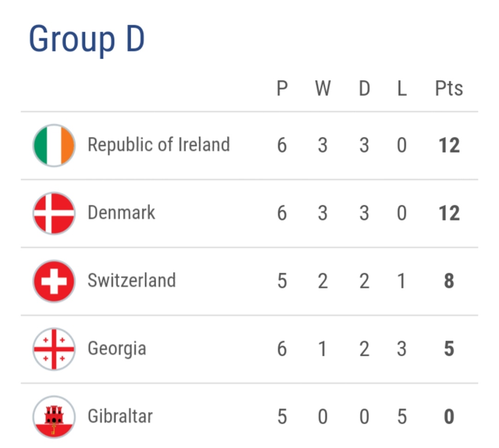The width and height of the screenshot is (499, 448).
Task: Click the L (losses) column header
Action: (x=402, y=88)
